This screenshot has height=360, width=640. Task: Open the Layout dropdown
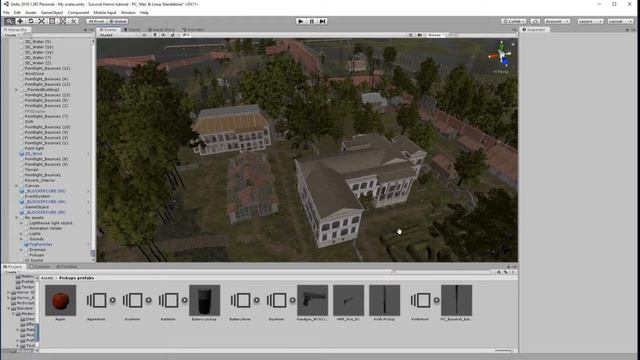pyautogui.click(x=620, y=21)
